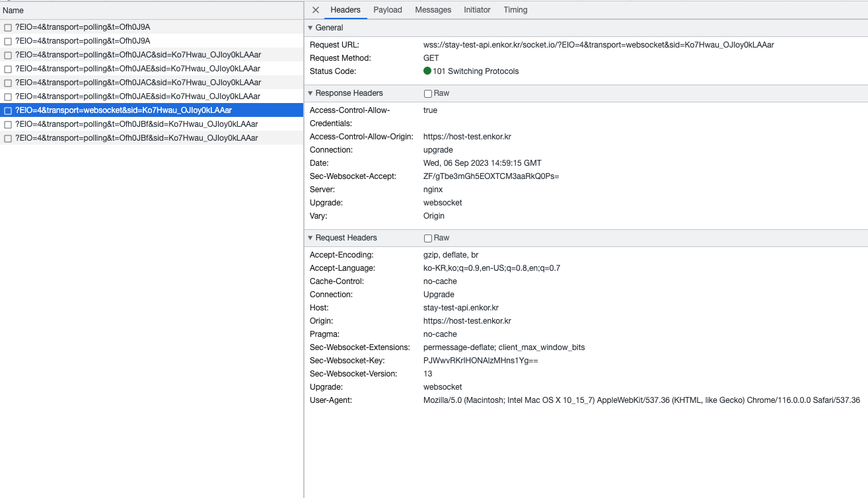Select the Host value stay-test-api.enkor.kr

(461, 308)
